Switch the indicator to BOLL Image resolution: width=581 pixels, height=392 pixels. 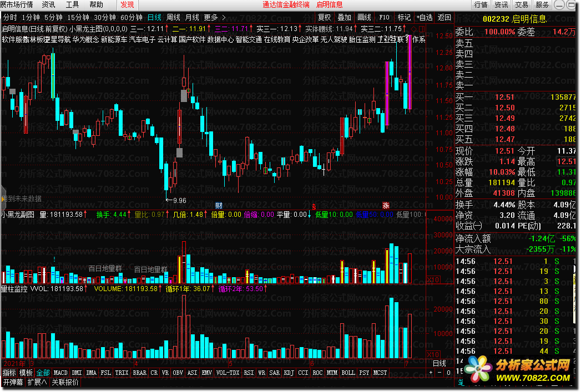click(x=348, y=373)
